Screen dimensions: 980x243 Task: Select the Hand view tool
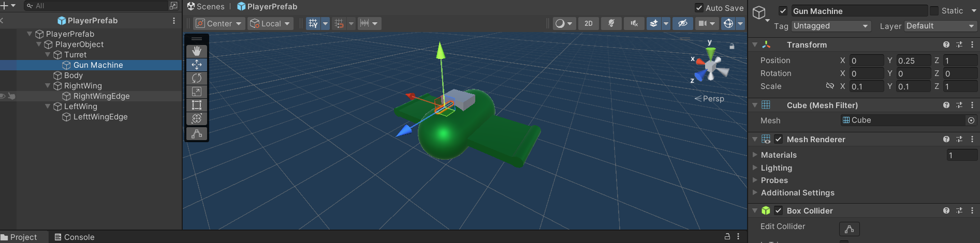tap(197, 51)
